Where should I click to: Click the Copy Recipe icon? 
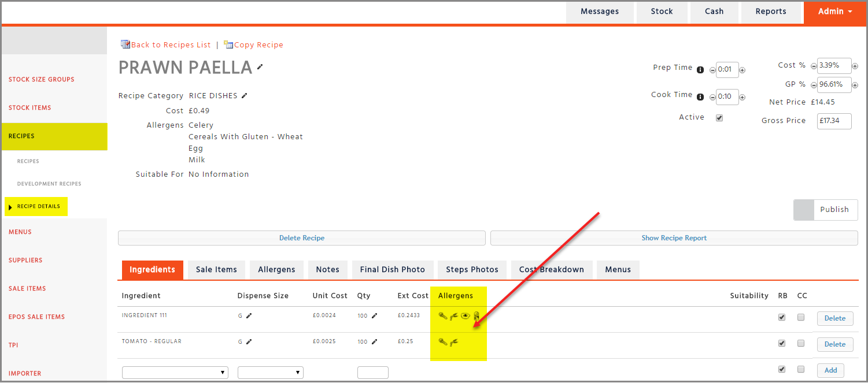tap(228, 44)
